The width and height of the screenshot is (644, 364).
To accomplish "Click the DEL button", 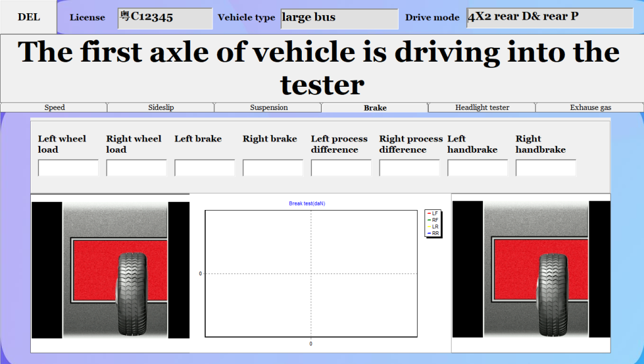I will click(28, 17).
